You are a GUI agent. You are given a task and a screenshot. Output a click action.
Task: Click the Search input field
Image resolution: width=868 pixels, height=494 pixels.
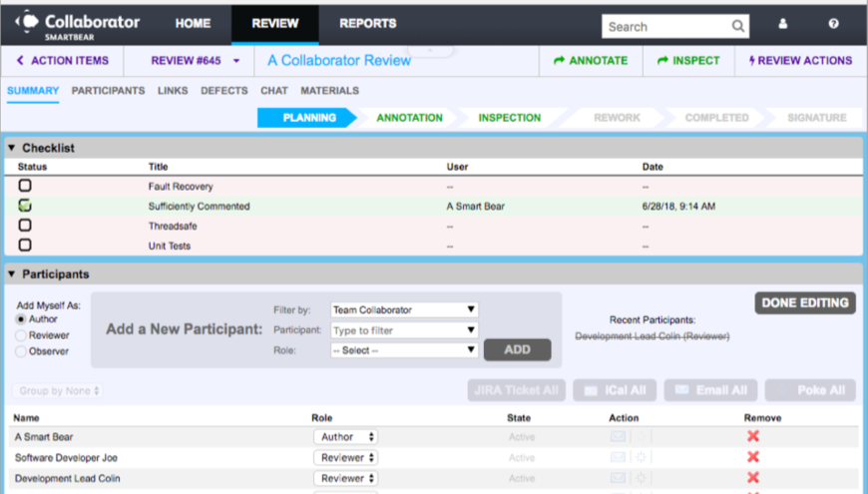click(x=664, y=27)
